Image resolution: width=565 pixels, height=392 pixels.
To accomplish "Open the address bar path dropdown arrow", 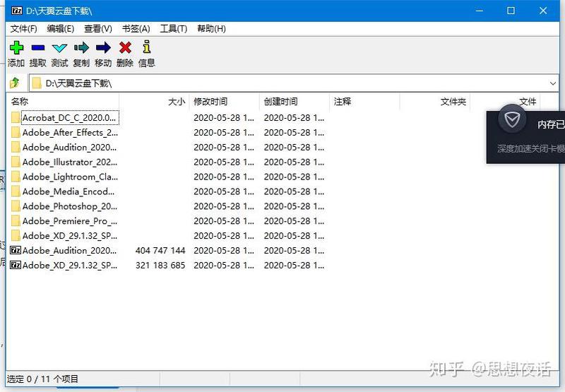I will coord(553,83).
